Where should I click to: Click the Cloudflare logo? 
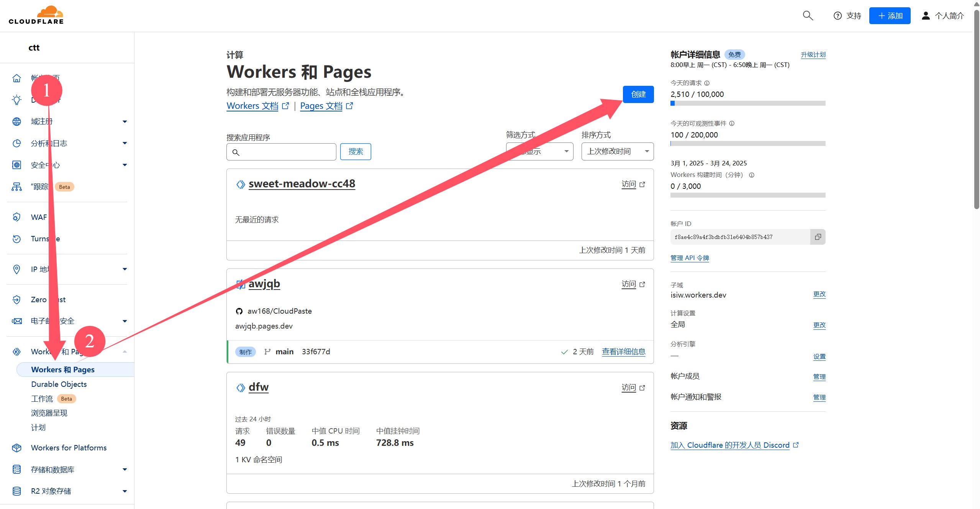pyautogui.click(x=36, y=15)
